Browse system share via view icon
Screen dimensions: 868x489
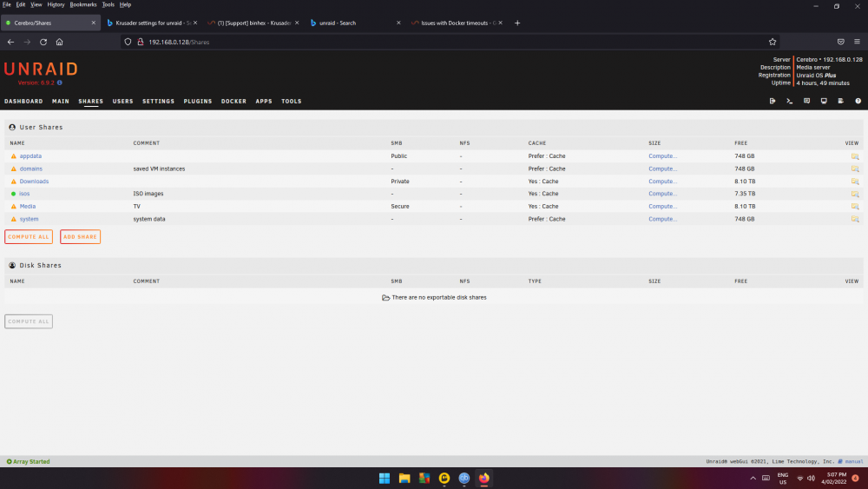coord(855,219)
